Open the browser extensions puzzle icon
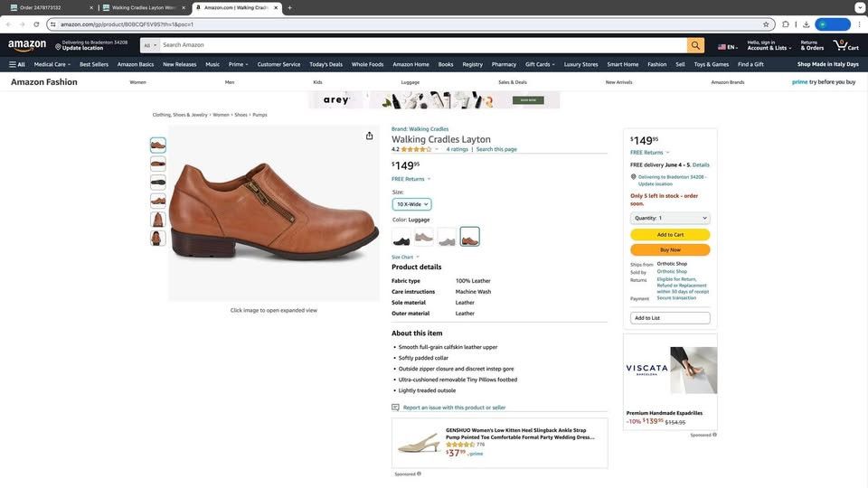The image size is (868, 488). pyautogui.click(x=786, y=24)
